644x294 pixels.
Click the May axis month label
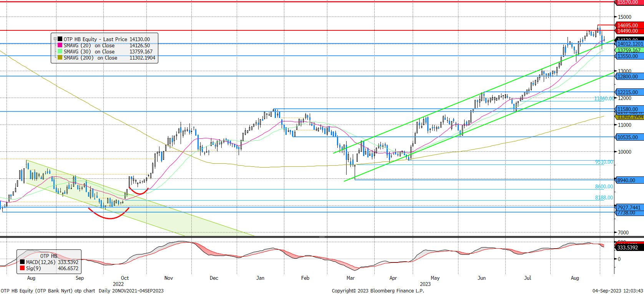(x=435, y=278)
